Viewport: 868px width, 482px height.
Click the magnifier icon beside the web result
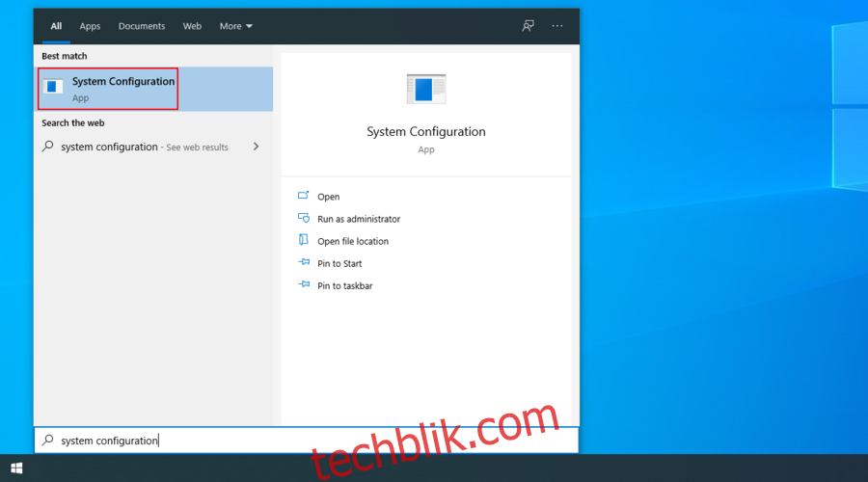(x=48, y=147)
